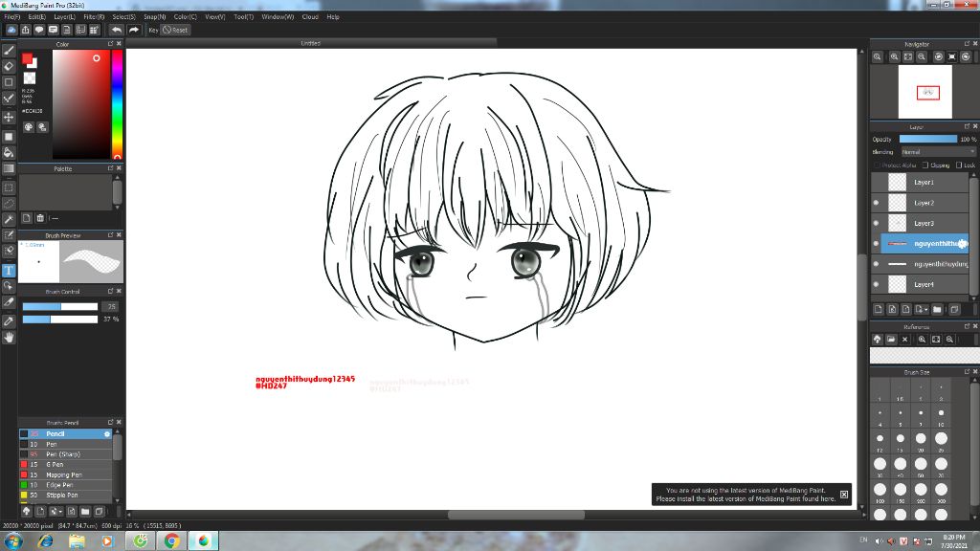
Task: Hide Layer3 visibility dot
Action: (877, 223)
